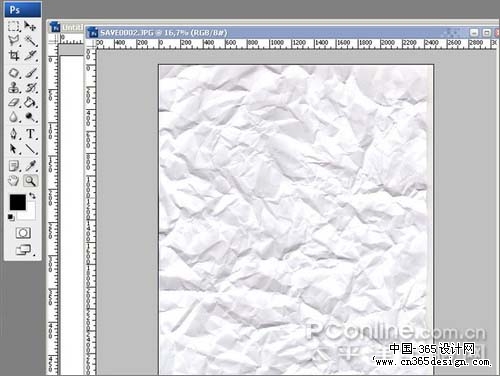Pick the Magic Wand tool
Viewport: 500px width, 376px height.
pos(30,41)
